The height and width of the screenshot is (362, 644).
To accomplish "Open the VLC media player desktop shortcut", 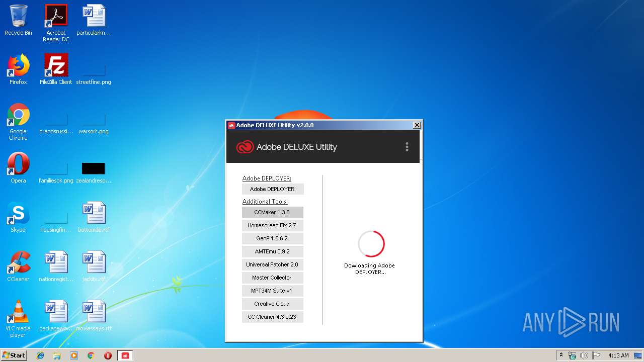I will [18, 319].
